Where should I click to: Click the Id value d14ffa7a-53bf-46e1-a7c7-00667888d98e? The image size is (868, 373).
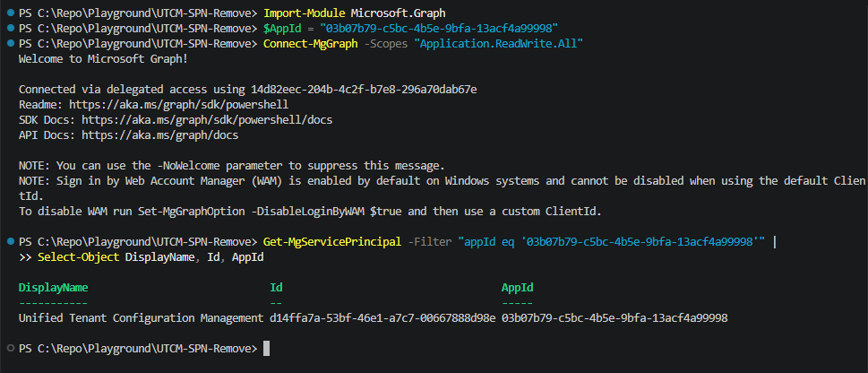(x=382, y=318)
